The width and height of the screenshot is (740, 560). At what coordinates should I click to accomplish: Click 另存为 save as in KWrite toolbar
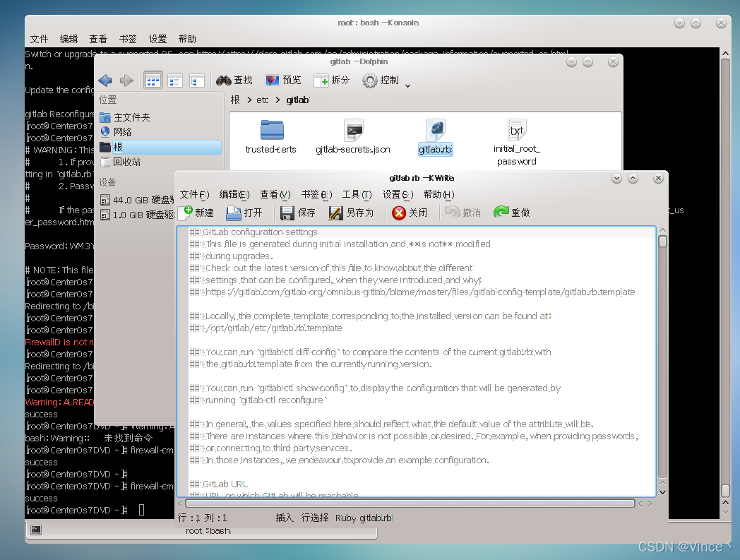tap(351, 213)
